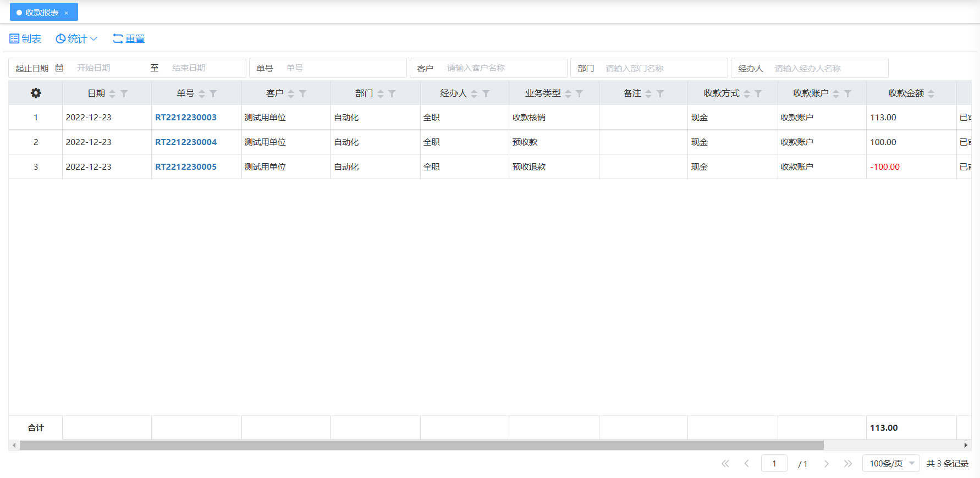Filter the 业务类型 column

pyautogui.click(x=580, y=94)
